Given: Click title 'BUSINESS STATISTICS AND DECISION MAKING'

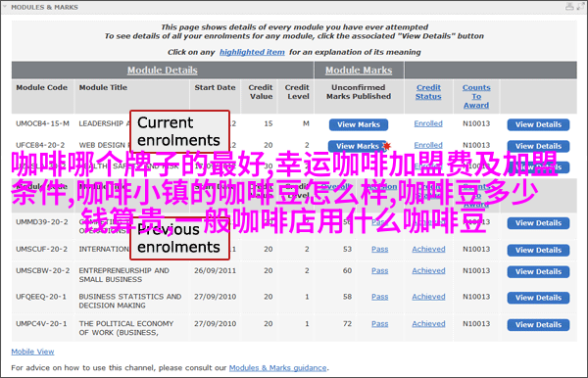Looking at the screenshot, I should coord(130,301).
